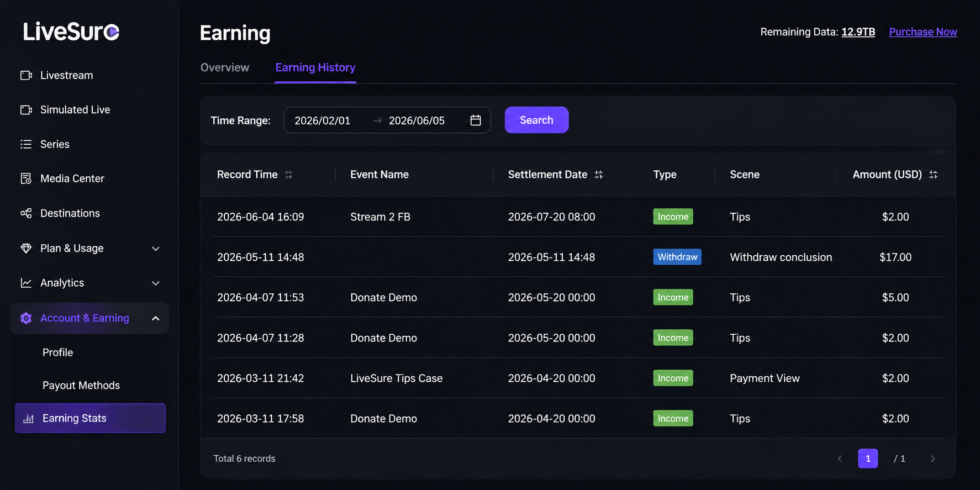980x490 pixels.
Task: Click the Stream 2 FB event name
Action: click(381, 217)
